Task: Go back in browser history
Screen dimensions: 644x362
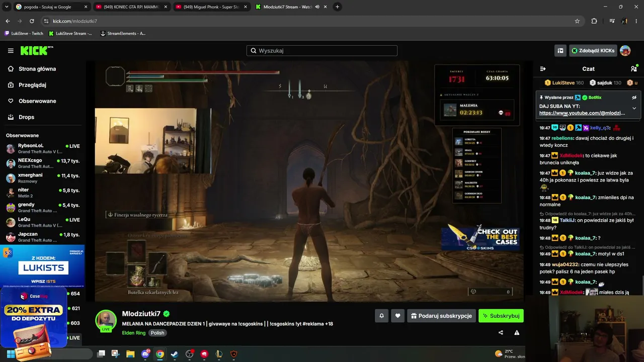Action: tap(8, 21)
